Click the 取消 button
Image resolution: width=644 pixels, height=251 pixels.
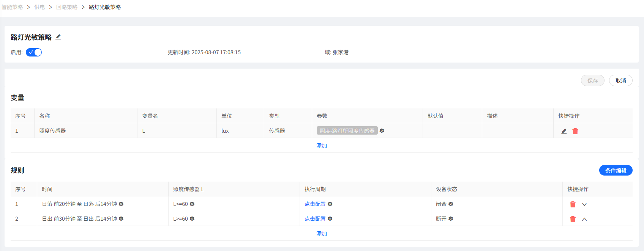(621, 80)
